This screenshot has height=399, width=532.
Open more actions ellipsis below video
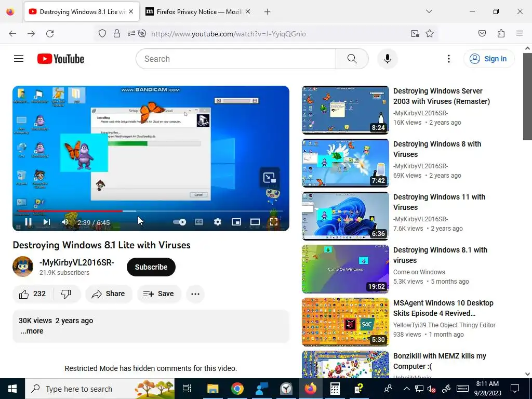195,294
